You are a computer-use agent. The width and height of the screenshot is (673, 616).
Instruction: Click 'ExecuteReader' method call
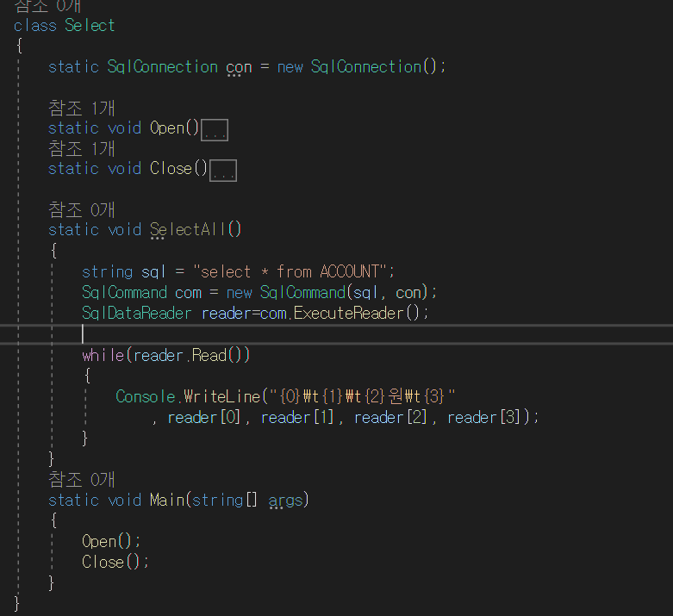pyautogui.click(x=348, y=313)
